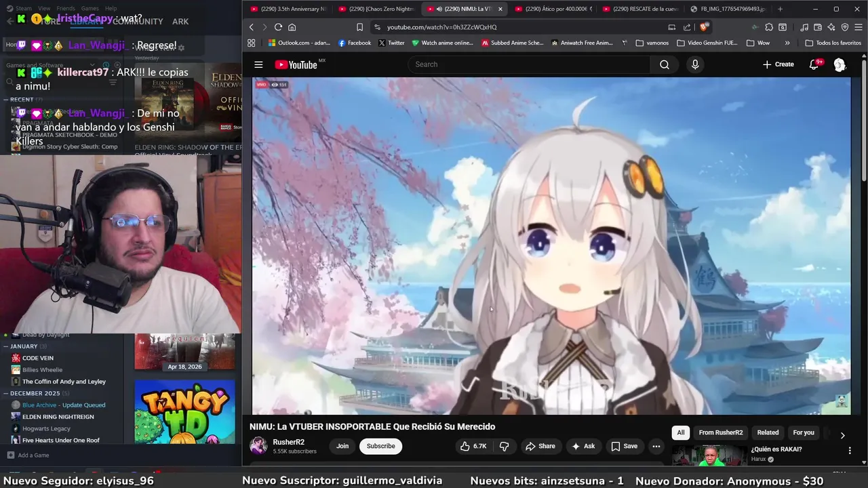868x488 pixels.
Task: Switch to the FB_IMG image tab
Action: pos(728,9)
